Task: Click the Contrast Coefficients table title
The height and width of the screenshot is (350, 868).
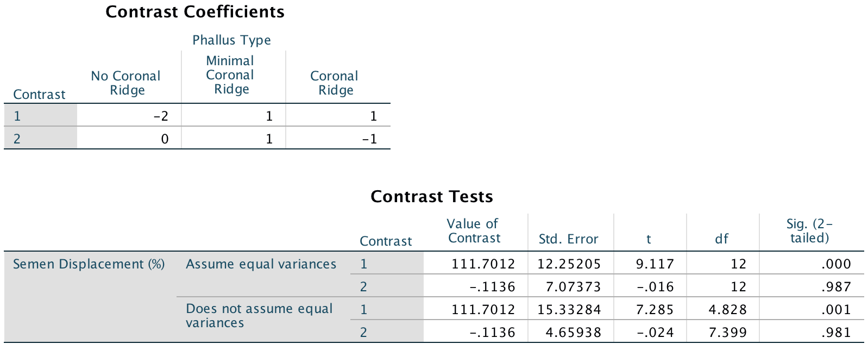Action: coord(194,12)
